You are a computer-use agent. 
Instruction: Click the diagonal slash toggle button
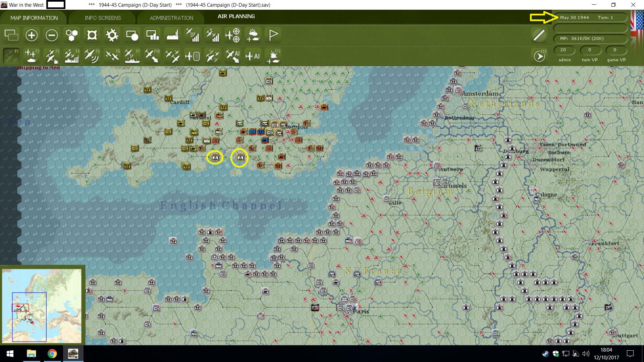pos(539,35)
